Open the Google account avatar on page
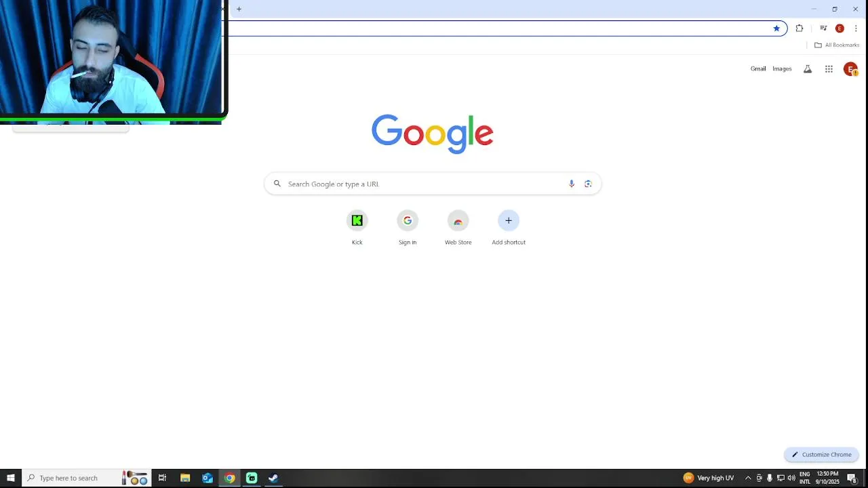This screenshot has height=488, width=868. [x=850, y=69]
